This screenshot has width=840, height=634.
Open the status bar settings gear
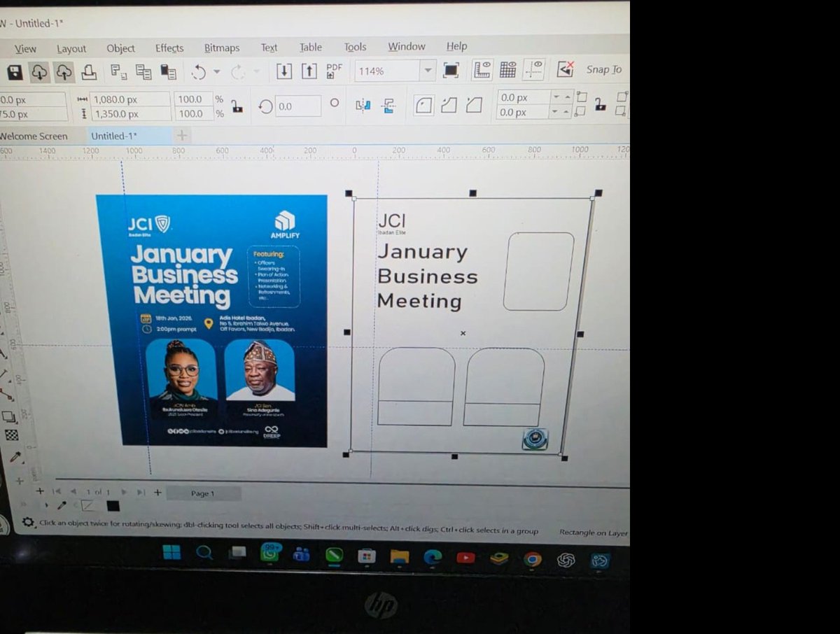(28, 523)
